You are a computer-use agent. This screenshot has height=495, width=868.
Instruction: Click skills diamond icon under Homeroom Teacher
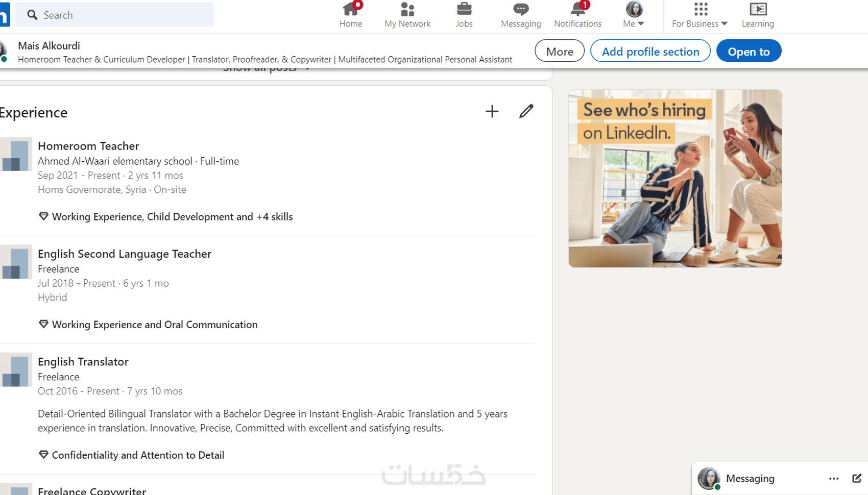point(43,216)
